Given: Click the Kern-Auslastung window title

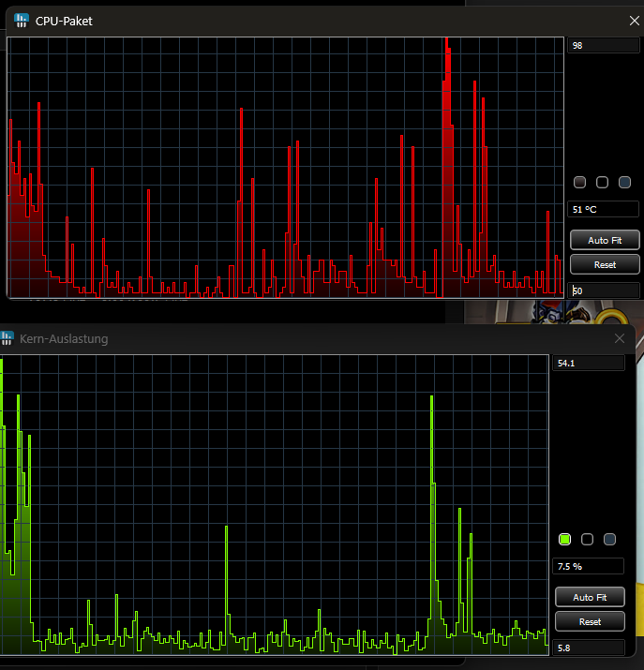Looking at the screenshot, I should click(x=64, y=339).
